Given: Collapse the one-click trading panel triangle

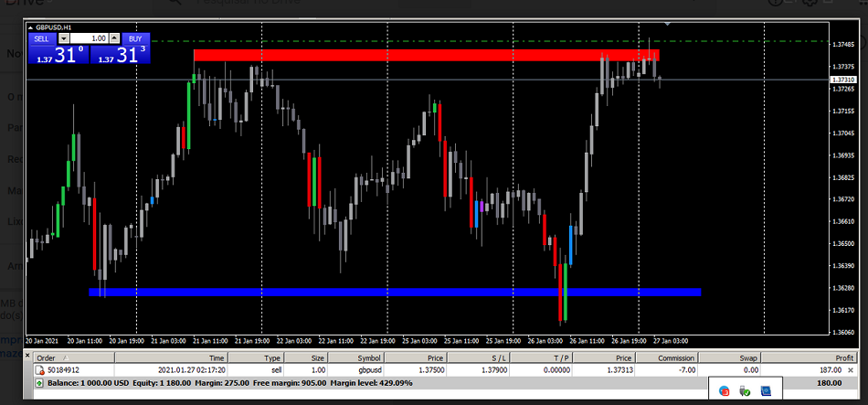Looking at the screenshot, I should coord(31,27).
